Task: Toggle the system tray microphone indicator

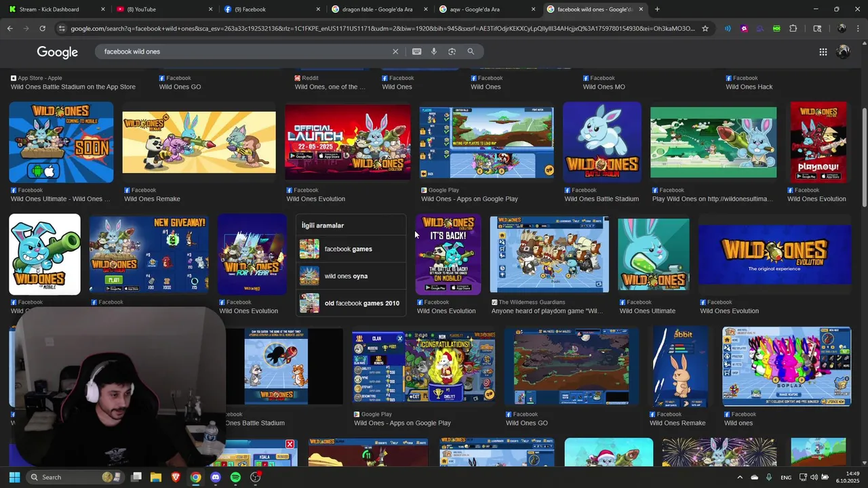Action: point(769,477)
